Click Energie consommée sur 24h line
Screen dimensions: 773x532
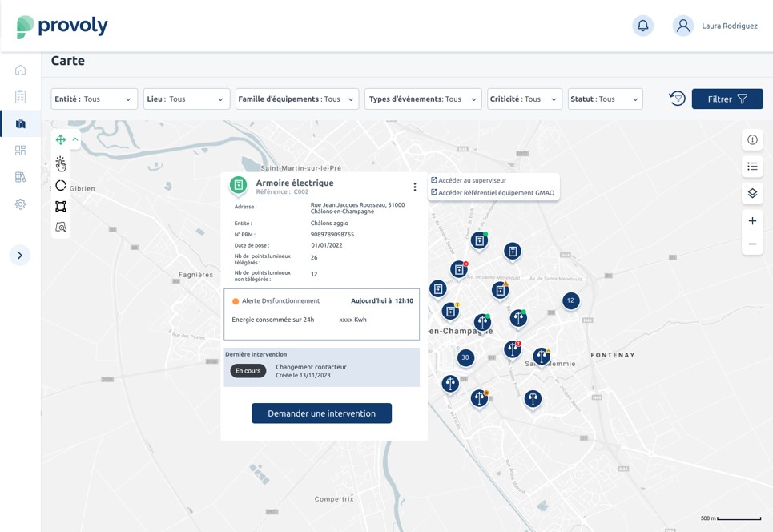pos(299,320)
